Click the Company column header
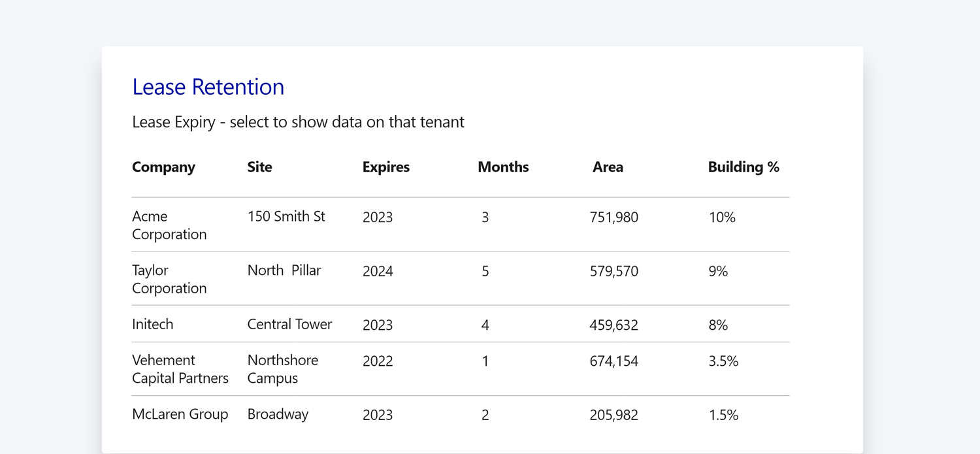Image resolution: width=980 pixels, height=454 pixels. [163, 167]
